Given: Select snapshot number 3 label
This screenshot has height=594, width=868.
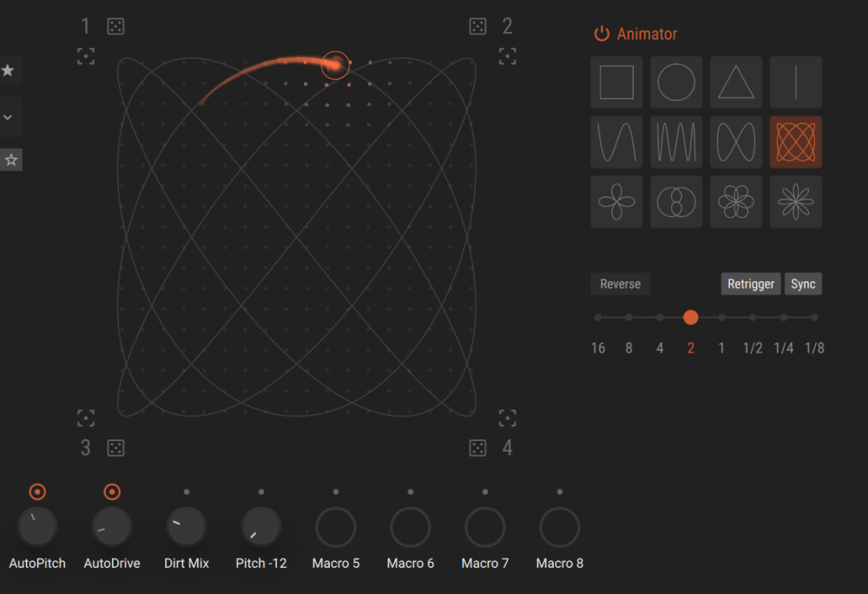Looking at the screenshot, I should point(85,448).
